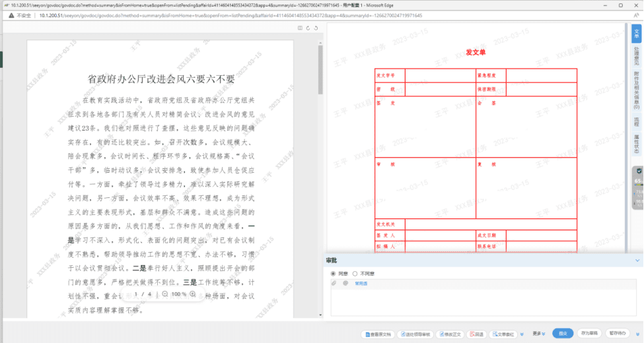This screenshot has width=644, height=343.
Task: Open the 更多 dropdown
Action: (x=539, y=334)
